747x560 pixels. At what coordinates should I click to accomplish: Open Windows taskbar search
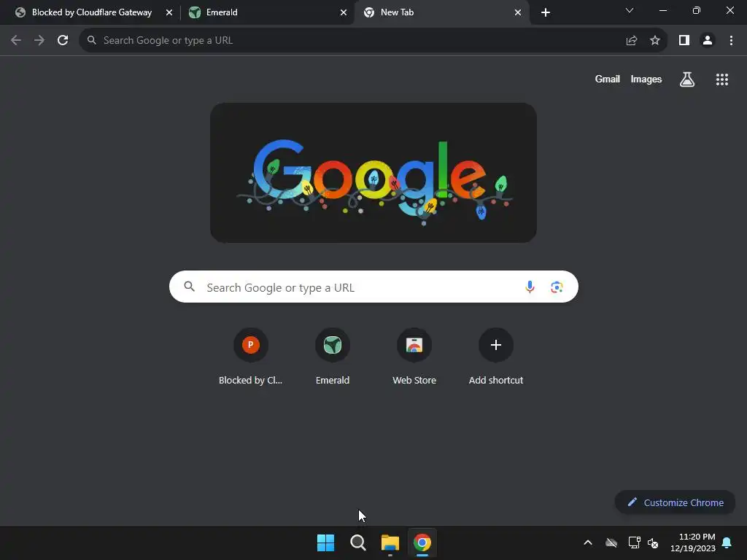tap(357, 542)
